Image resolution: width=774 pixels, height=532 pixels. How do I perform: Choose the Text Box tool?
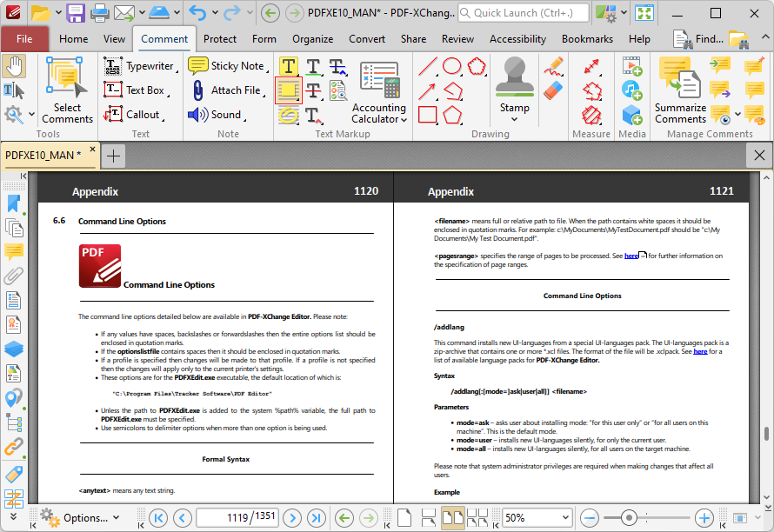[x=137, y=90]
